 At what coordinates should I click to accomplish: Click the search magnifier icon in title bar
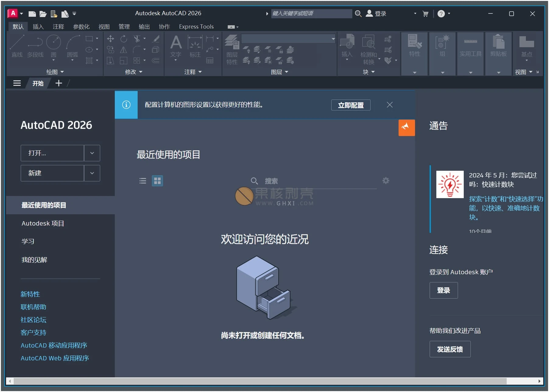click(x=358, y=14)
